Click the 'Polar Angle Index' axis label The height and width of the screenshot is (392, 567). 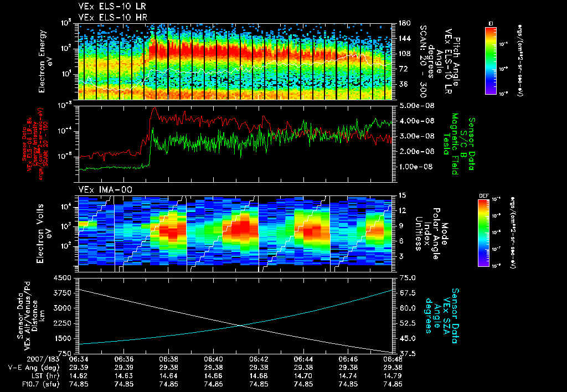[x=432, y=234]
